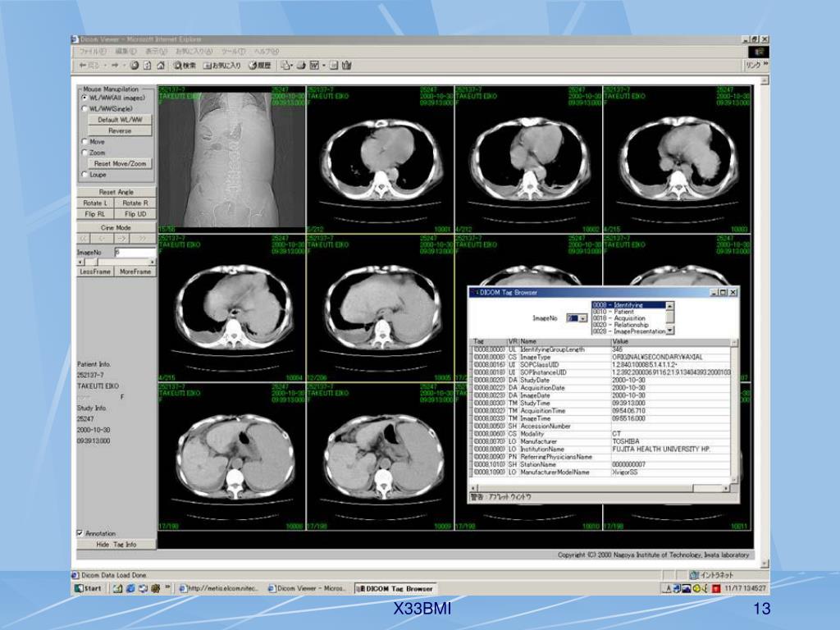Viewport: 840px width, 630px height.
Task: Open ImageNo dropdown in DICOM Tag Browser
Action: [x=583, y=318]
